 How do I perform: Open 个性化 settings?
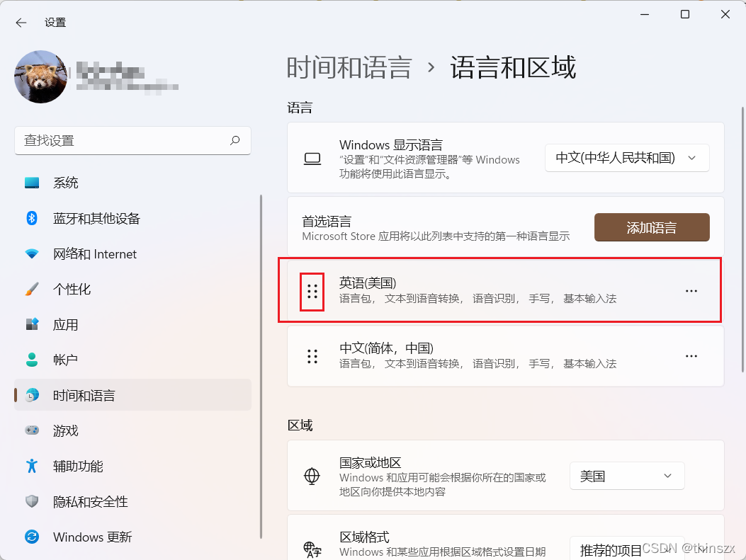coord(132,289)
